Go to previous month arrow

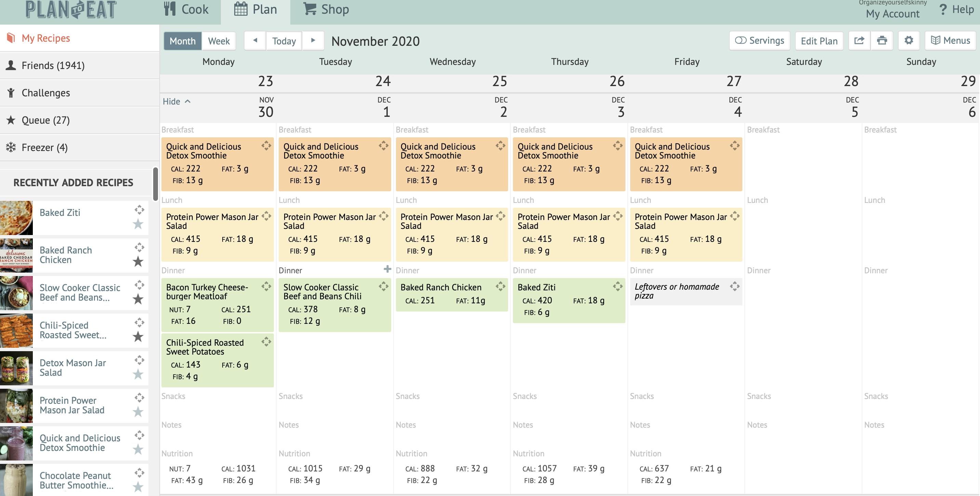255,41
